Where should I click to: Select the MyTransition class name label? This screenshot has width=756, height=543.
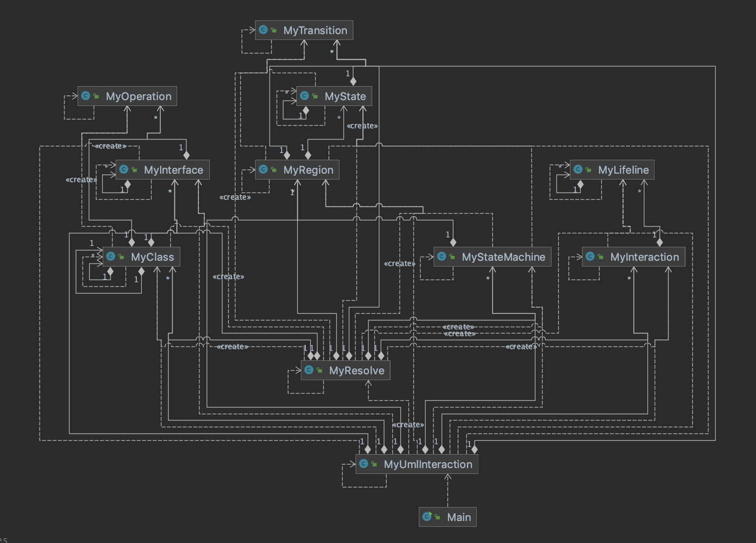coord(315,31)
